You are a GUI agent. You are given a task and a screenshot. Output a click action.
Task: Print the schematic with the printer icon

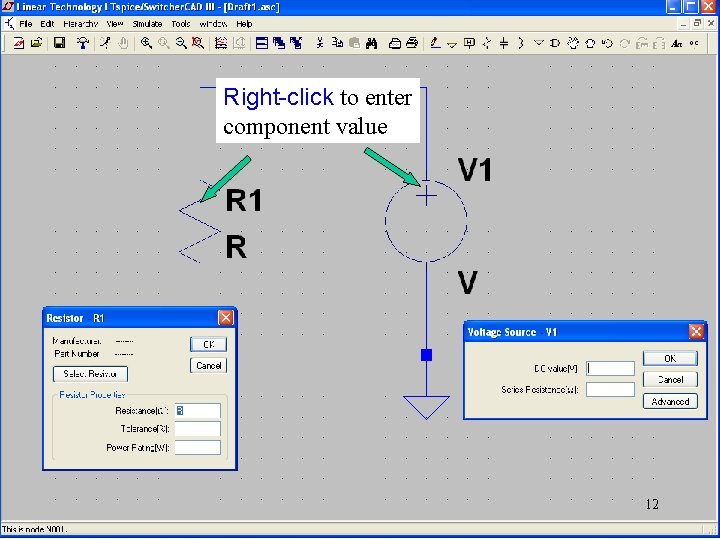coord(412,43)
